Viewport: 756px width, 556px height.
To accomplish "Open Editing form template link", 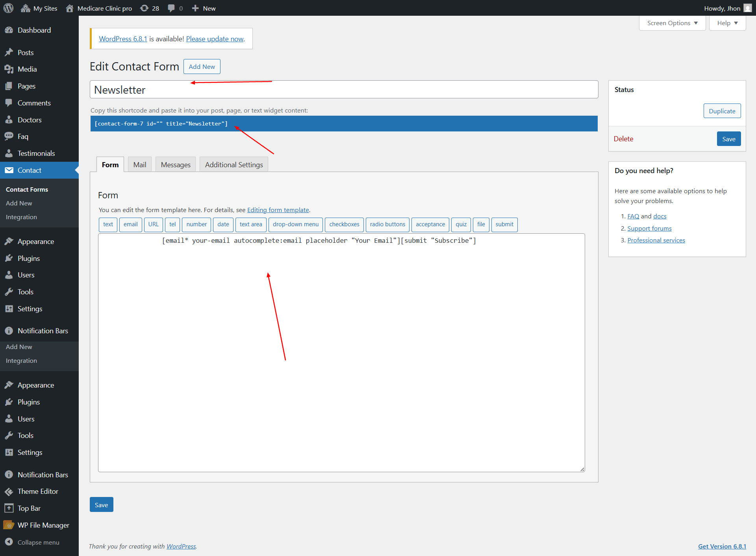I will [278, 210].
